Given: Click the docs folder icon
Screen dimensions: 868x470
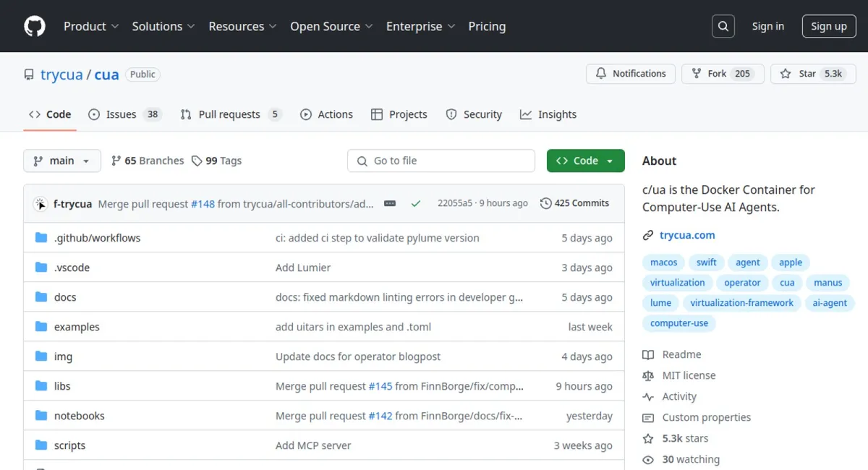Looking at the screenshot, I should click(41, 297).
